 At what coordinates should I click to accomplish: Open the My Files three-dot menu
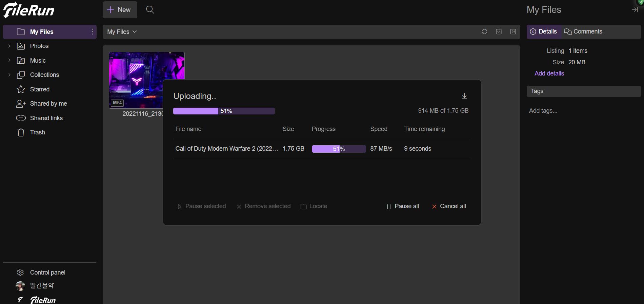92,31
